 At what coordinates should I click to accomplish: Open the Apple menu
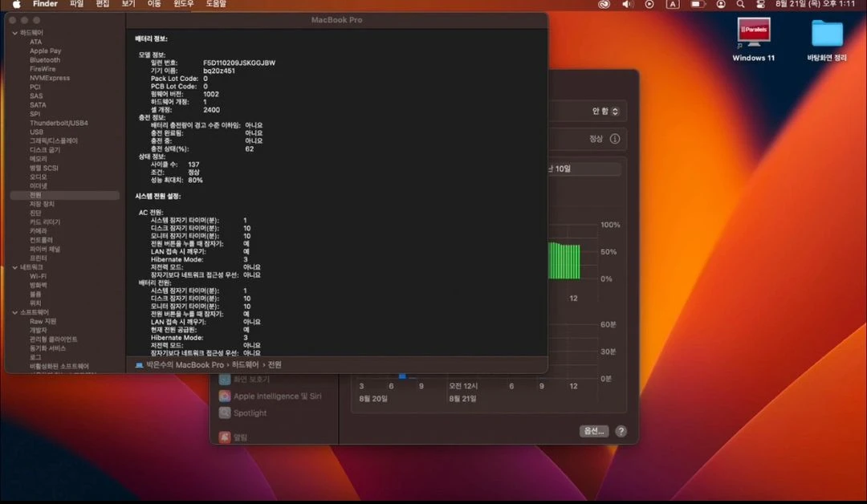coord(17,4)
